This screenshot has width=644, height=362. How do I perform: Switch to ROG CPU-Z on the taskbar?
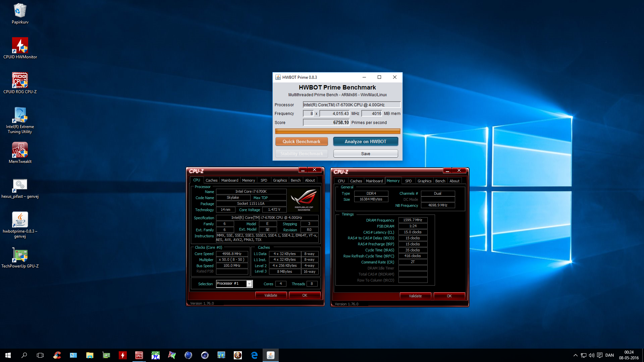coord(139,355)
